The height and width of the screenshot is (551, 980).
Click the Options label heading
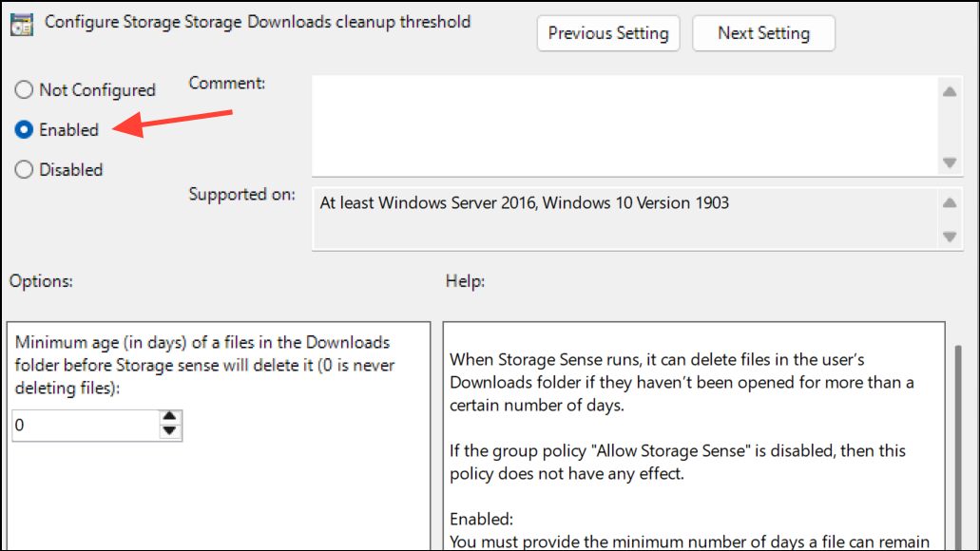tap(41, 281)
